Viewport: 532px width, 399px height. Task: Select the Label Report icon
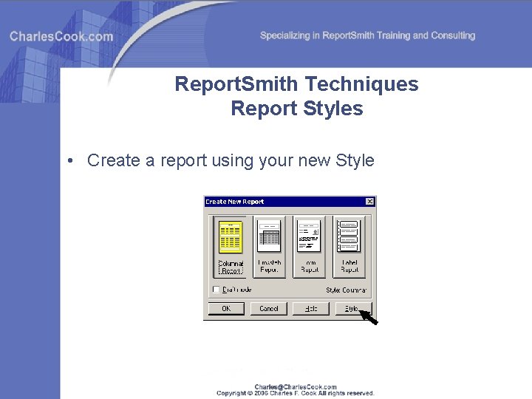[349, 247]
